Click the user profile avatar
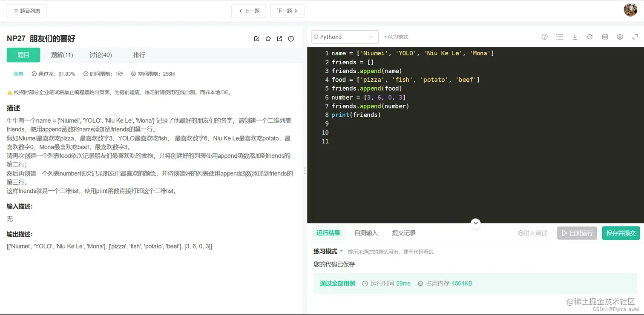 (x=630, y=10)
